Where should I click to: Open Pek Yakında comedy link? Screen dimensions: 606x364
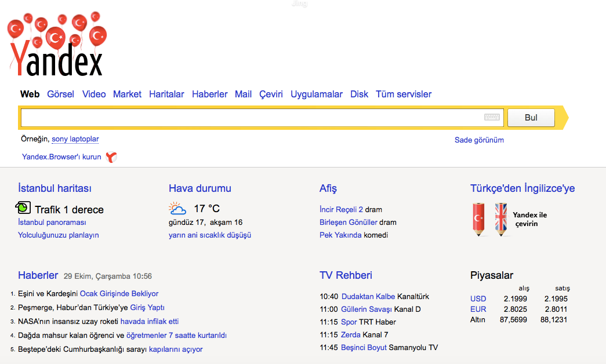coord(340,235)
